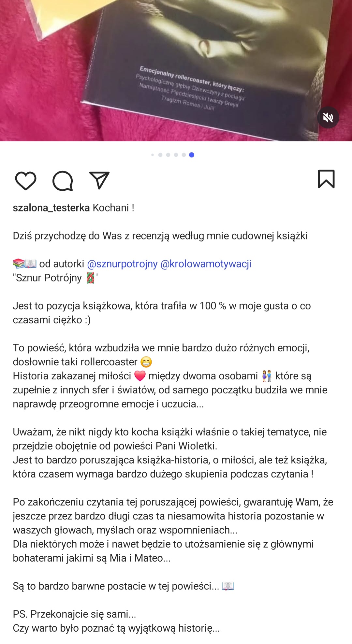Unmute the video with the speaker icon
The height and width of the screenshot is (644, 352).
pos(328,117)
